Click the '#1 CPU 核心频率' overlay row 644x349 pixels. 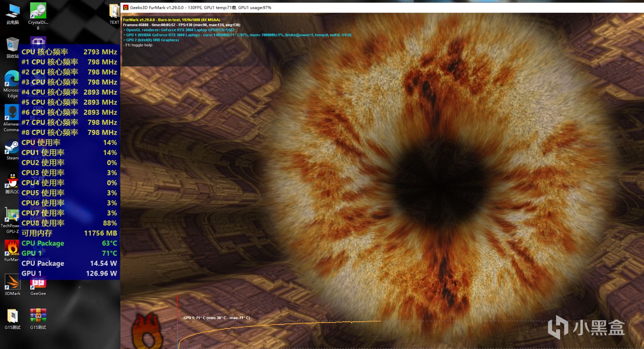(69, 62)
